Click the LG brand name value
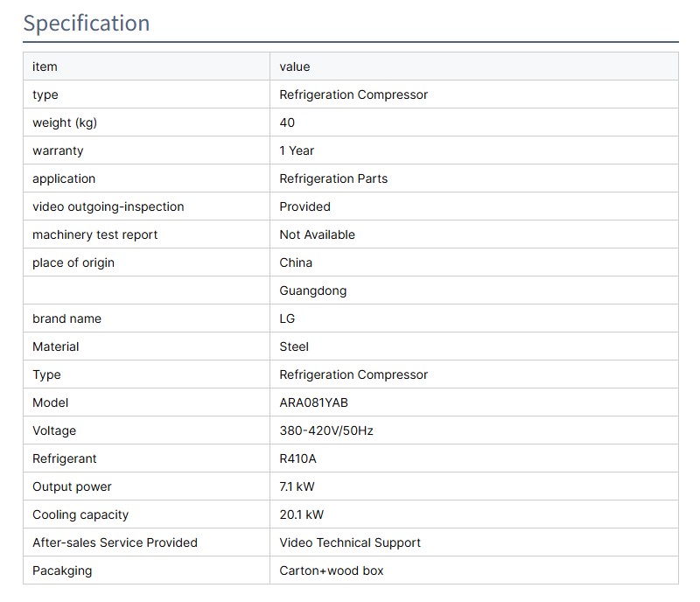The image size is (700, 602). [287, 318]
